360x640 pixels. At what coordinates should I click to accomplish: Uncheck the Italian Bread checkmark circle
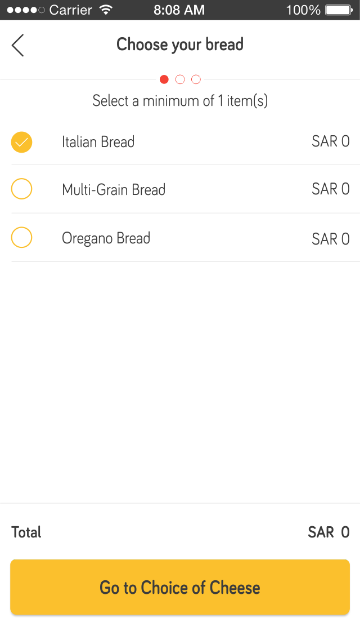[x=22, y=142]
